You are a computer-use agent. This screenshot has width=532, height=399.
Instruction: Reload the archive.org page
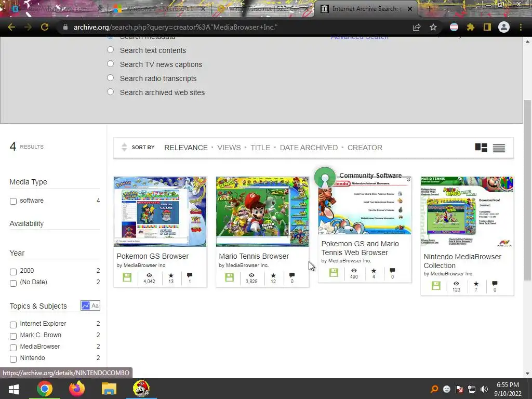pos(45,27)
